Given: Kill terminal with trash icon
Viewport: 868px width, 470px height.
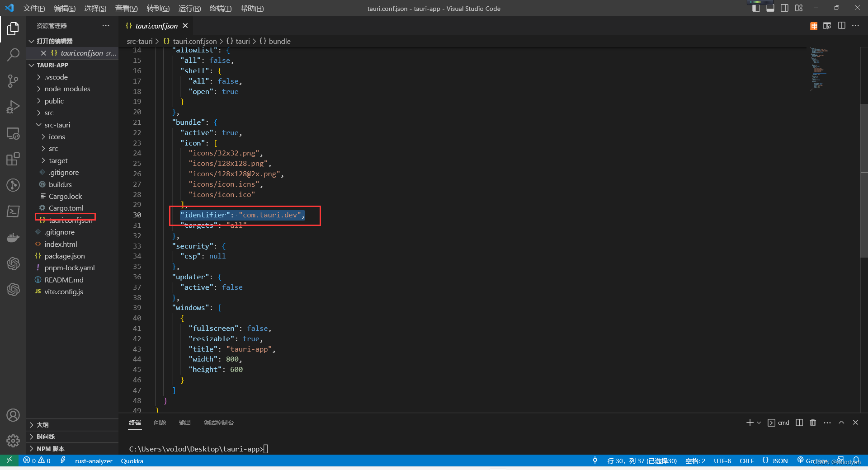Looking at the screenshot, I should point(813,423).
